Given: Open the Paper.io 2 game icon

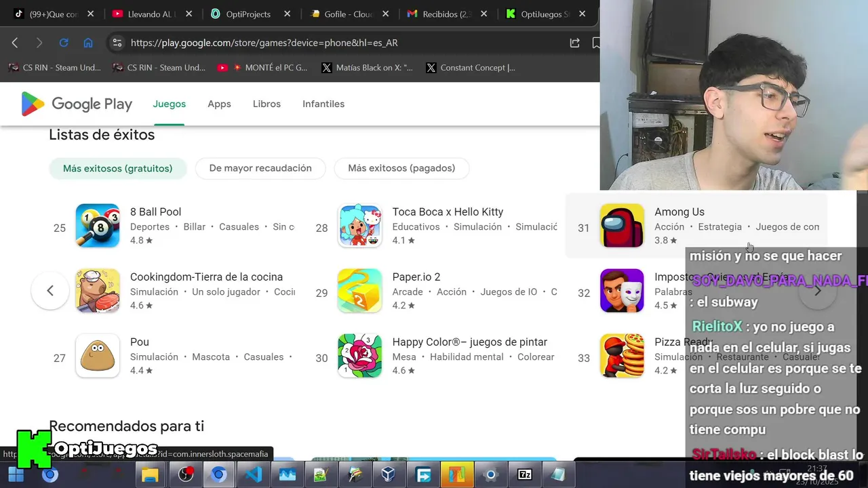Looking at the screenshot, I should click(360, 291).
